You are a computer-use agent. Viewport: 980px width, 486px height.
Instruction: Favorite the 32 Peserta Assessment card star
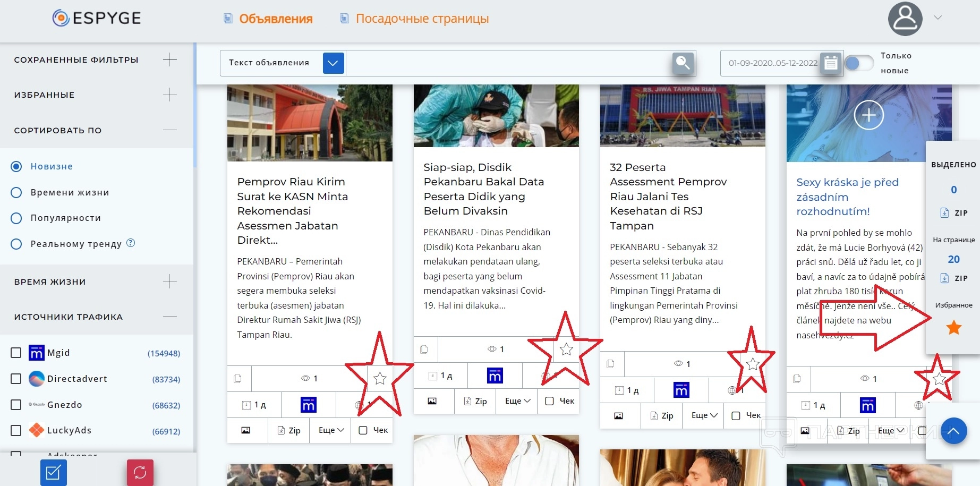pos(753,364)
